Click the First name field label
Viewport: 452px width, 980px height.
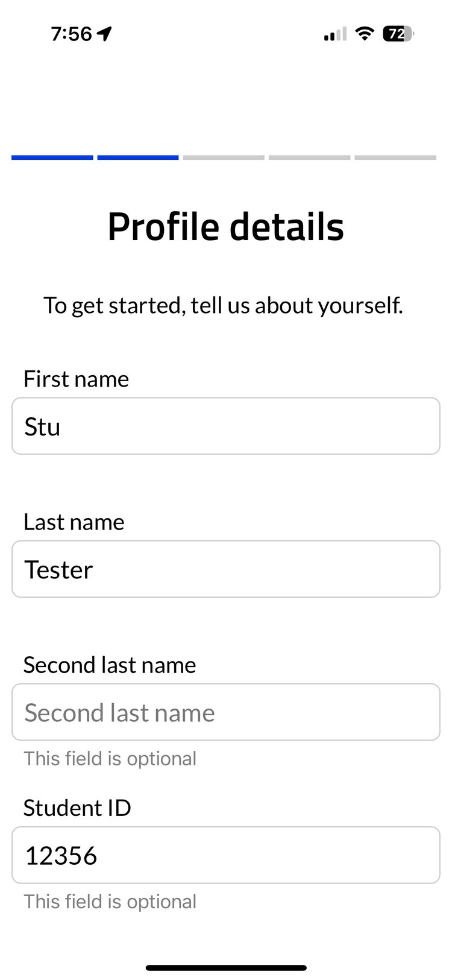point(76,379)
